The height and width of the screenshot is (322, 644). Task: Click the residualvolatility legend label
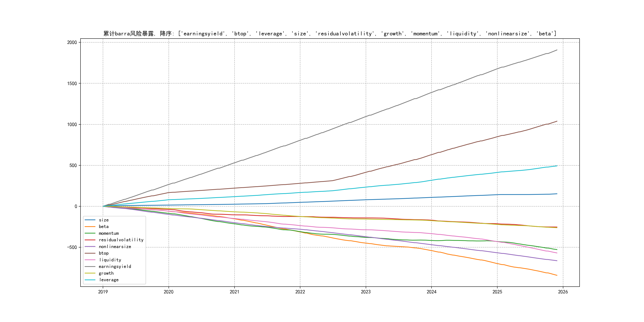point(121,240)
